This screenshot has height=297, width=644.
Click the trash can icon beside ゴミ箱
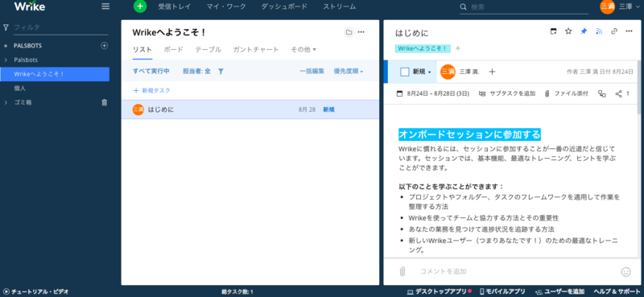click(x=105, y=102)
